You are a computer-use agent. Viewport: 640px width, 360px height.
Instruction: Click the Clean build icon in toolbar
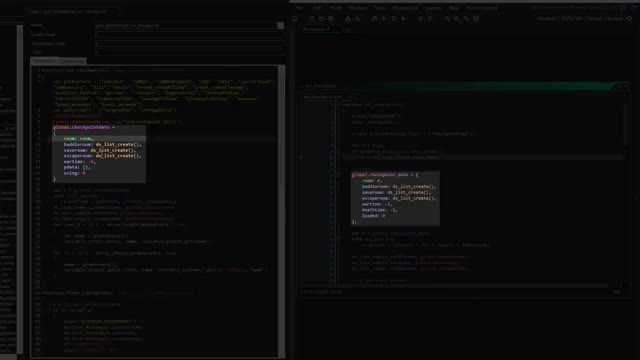(x=403, y=19)
